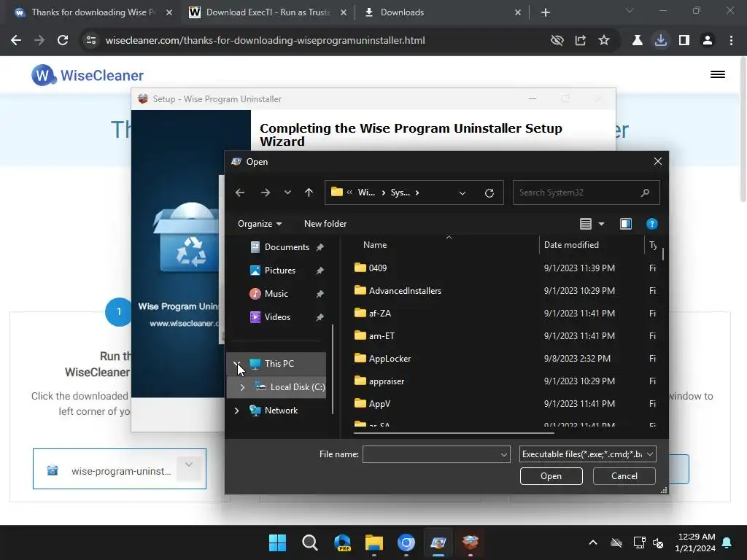Click the Search System32 field
Image resolution: width=747 pixels, height=560 pixels.
click(586, 192)
